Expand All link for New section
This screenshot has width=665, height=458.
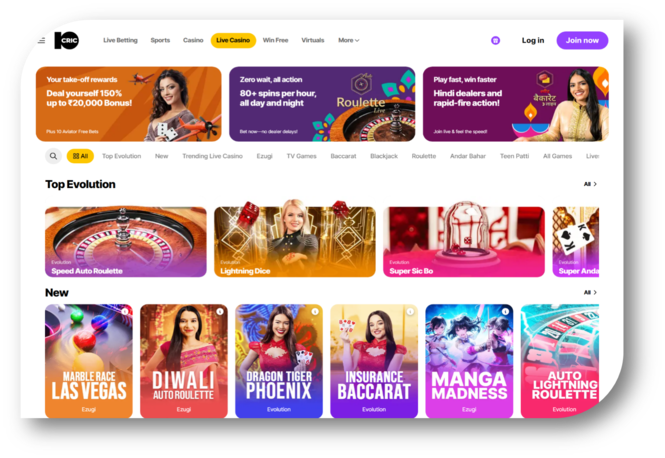[x=590, y=293]
